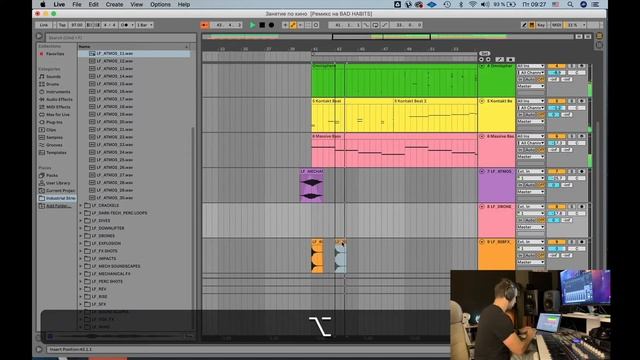Fold the Kontakt Beat track with its unfold button
This screenshot has height=360, width=640.
coord(482,101)
